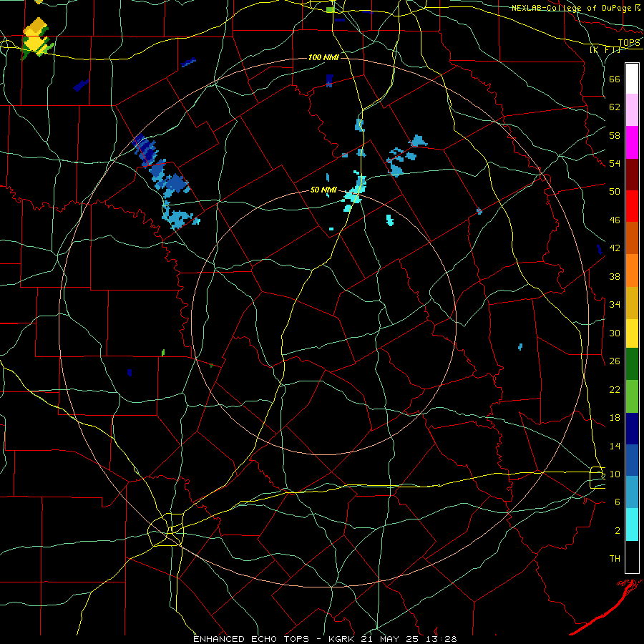
Task: Click the medium blue legend swatch
Action: 632,460
